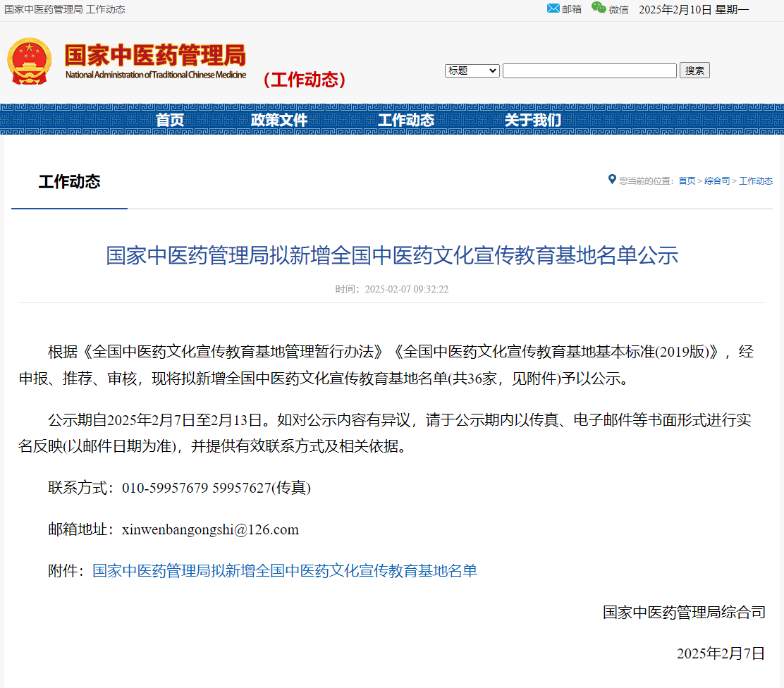Click the date 2025年2月7日 at article end
The image size is (784, 688).
[721, 653]
